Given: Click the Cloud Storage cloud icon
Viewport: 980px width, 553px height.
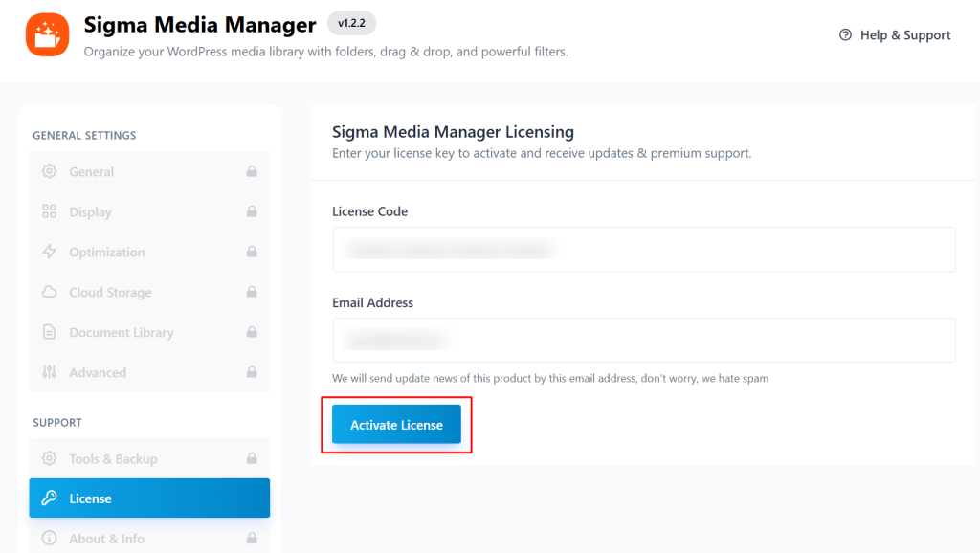Looking at the screenshot, I should [49, 293].
